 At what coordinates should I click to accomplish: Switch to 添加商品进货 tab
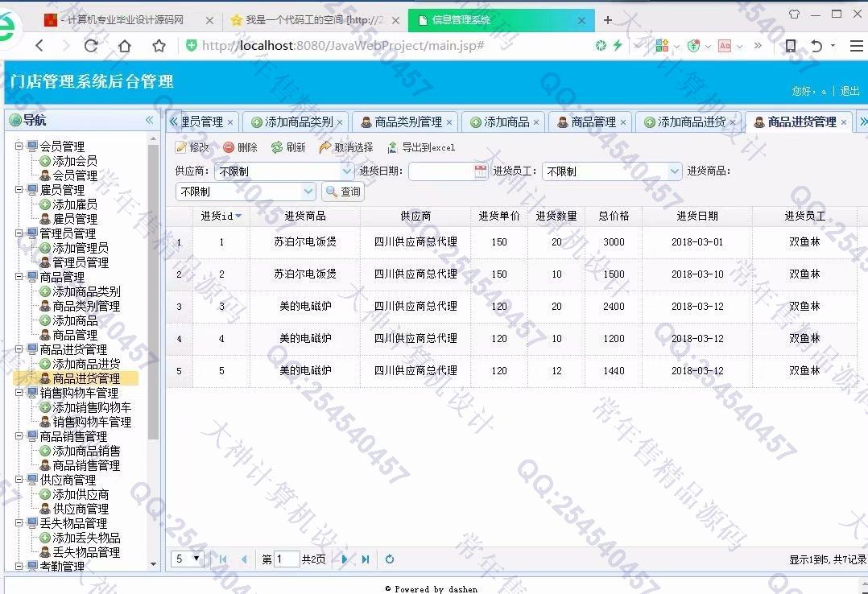690,122
